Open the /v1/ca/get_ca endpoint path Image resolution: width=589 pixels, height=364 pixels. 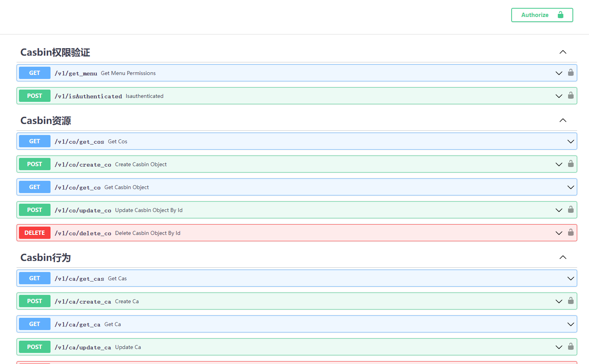pos(78,325)
